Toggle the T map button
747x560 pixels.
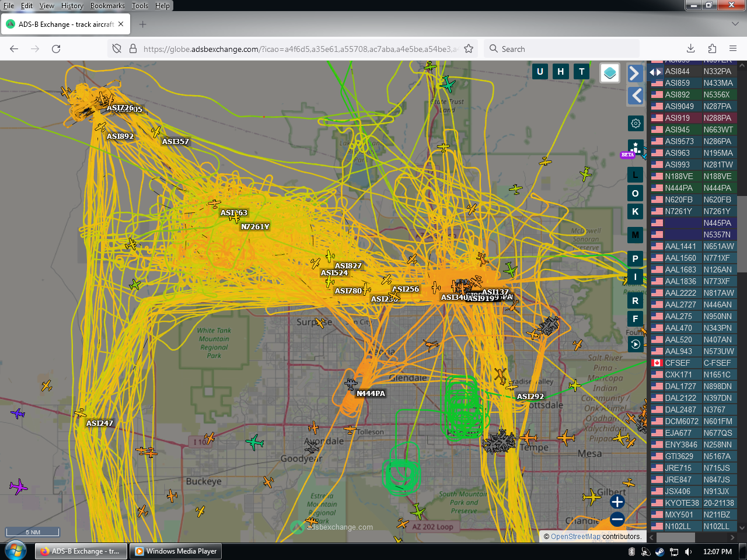click(582, 72)
